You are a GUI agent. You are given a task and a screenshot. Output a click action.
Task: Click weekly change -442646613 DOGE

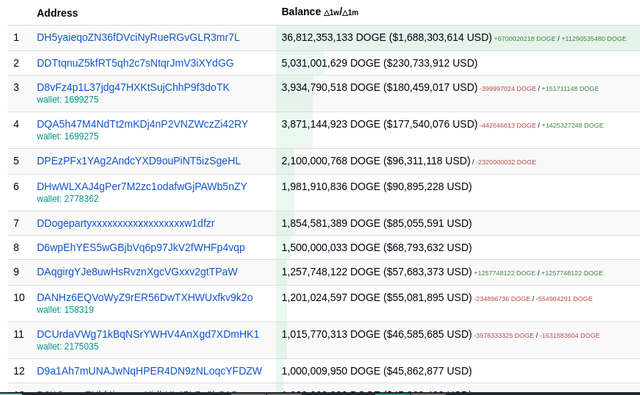pyautogui.click(x=508, y=125)
